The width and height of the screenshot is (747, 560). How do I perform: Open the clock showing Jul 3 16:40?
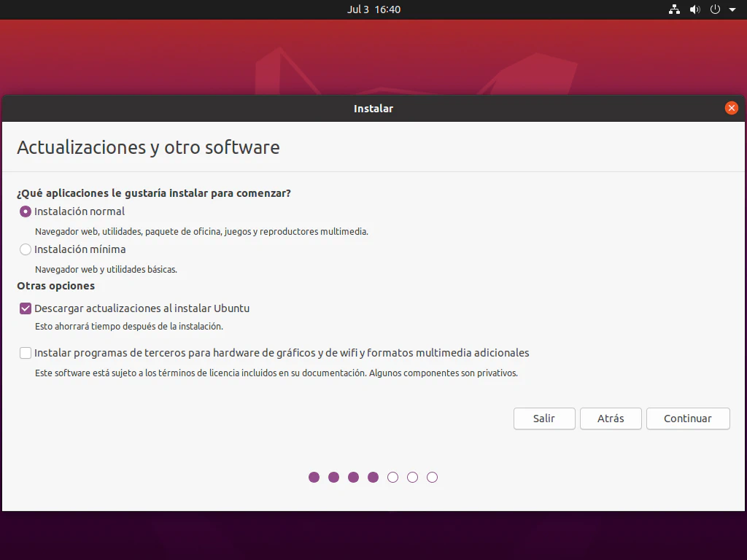tap(373, 9)
